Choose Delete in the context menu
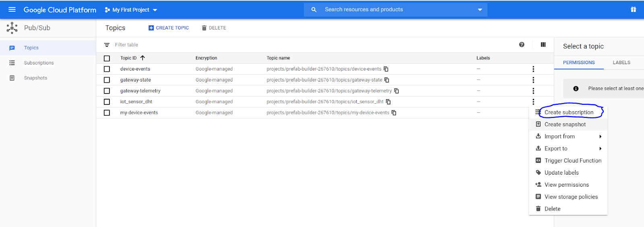The height and width of the screenshot is (227, 644). coord(568,209)
